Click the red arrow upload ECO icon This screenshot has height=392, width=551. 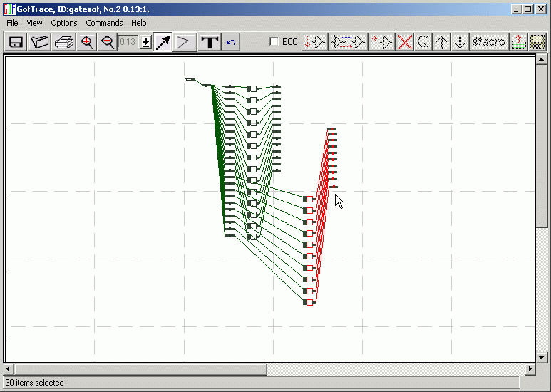[518, 42]
